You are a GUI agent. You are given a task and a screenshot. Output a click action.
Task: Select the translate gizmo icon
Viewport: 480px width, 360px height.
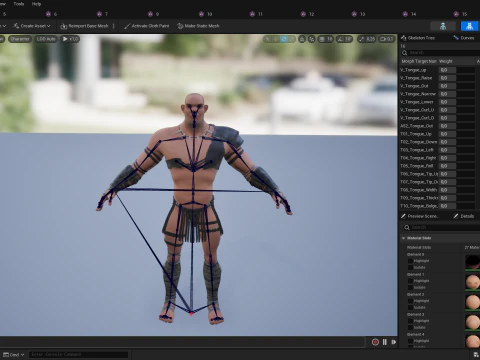click(276, 39)
